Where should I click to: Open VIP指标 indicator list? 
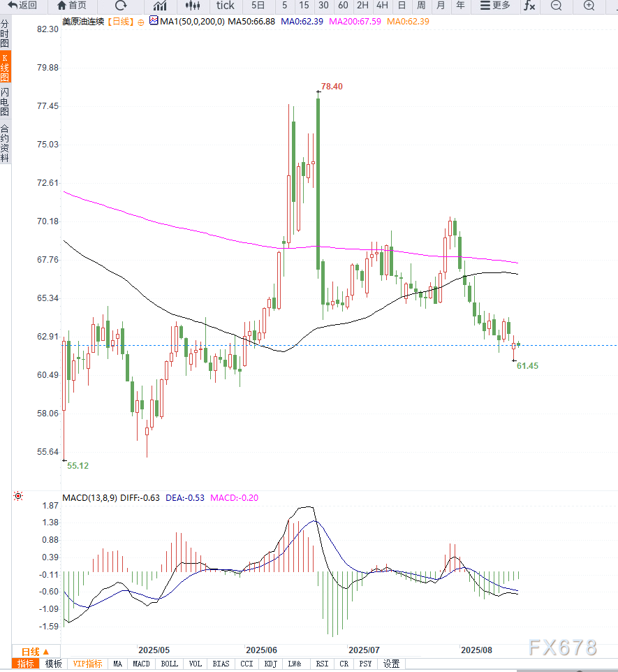(x=87, y=664)
